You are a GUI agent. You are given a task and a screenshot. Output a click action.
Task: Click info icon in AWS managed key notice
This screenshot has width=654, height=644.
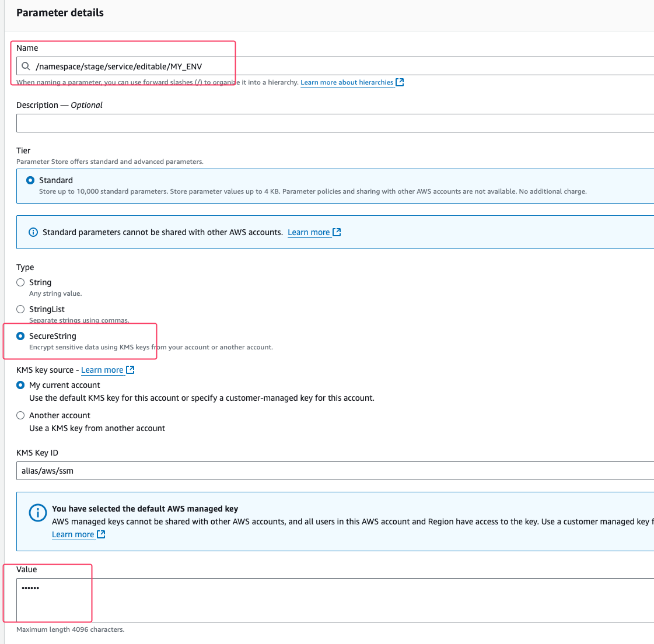click(38, 513)
